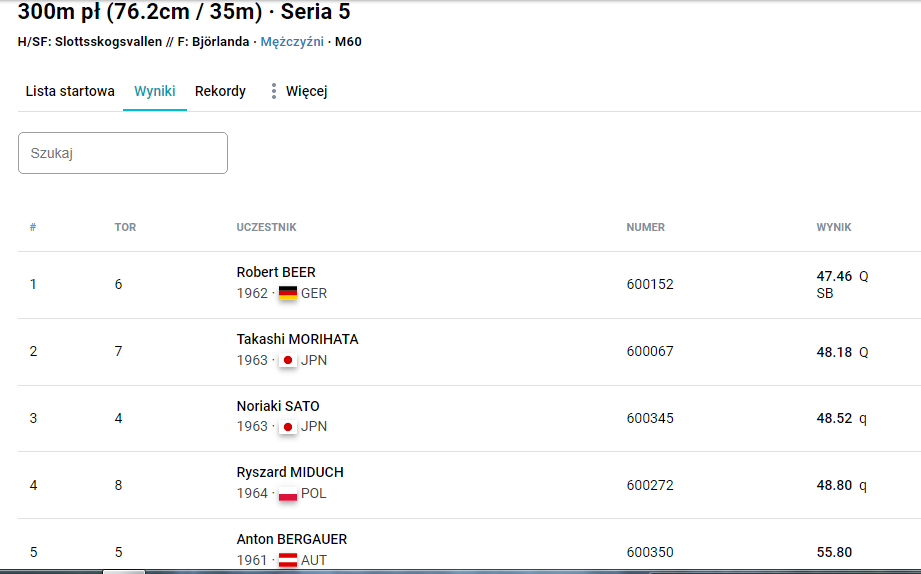Click the Polish flag icon
Image resolution: width=921 pixels, height=574 pixels.
pos(288,493)
